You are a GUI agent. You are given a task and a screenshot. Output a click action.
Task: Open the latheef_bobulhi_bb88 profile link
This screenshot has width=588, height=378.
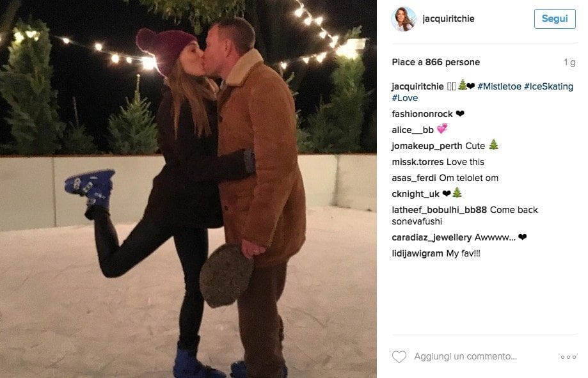[440, 210]
